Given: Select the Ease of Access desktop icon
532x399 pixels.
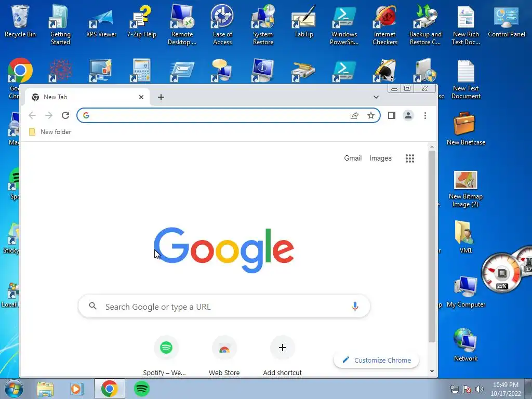Looking at the screenshot, I should 222,25.
